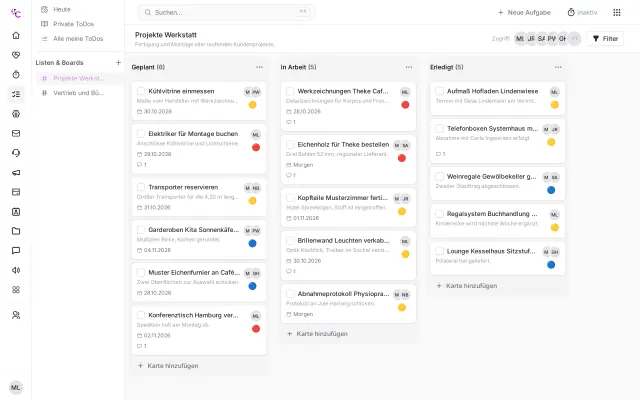640x400 pixels.
Task: Click the headset support icon in left rail
Action: (16, 153)
